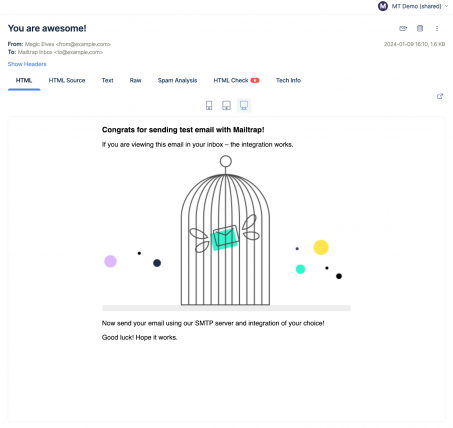The image size is (453, 428).
Task: Click the M account avatar
Action: (383, 6)
